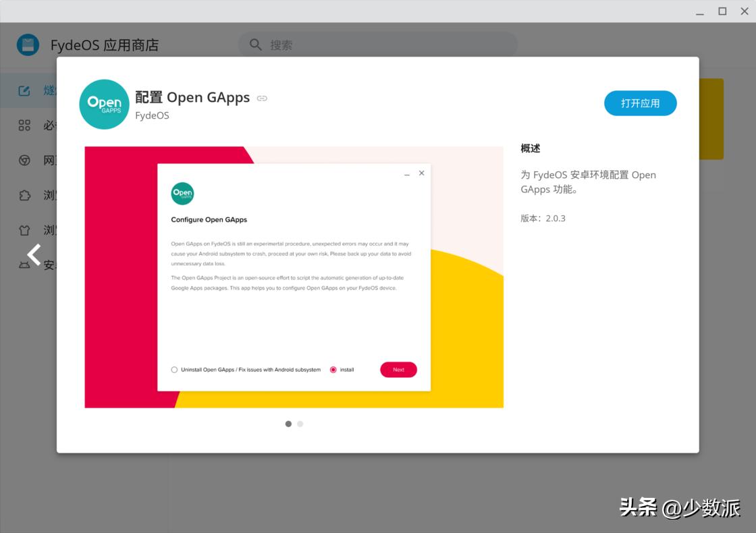Click the screenshot's inner close X
Viewport: 756px width, 533px height.
point(421,173)
